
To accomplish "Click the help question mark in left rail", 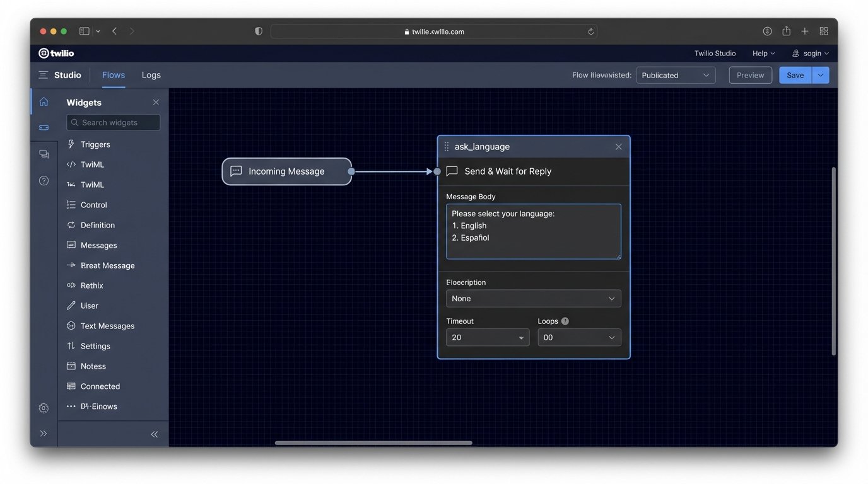I will click(x=44, y=181).
